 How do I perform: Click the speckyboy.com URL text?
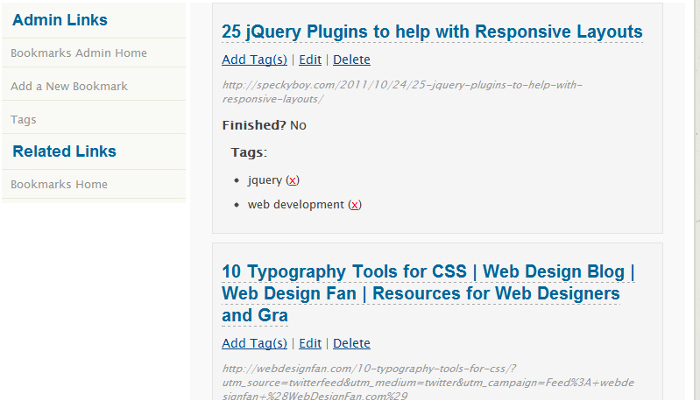coord(400,92)
